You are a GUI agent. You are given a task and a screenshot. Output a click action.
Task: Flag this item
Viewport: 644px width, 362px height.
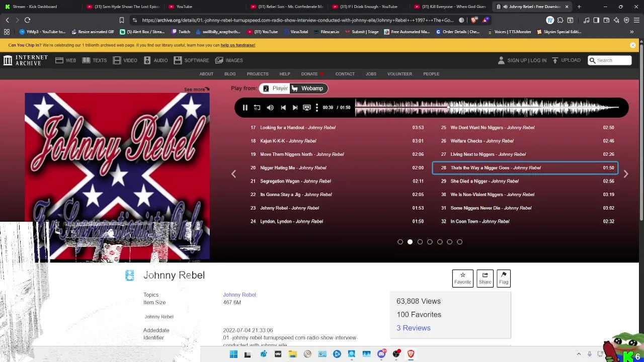[504, 278]
